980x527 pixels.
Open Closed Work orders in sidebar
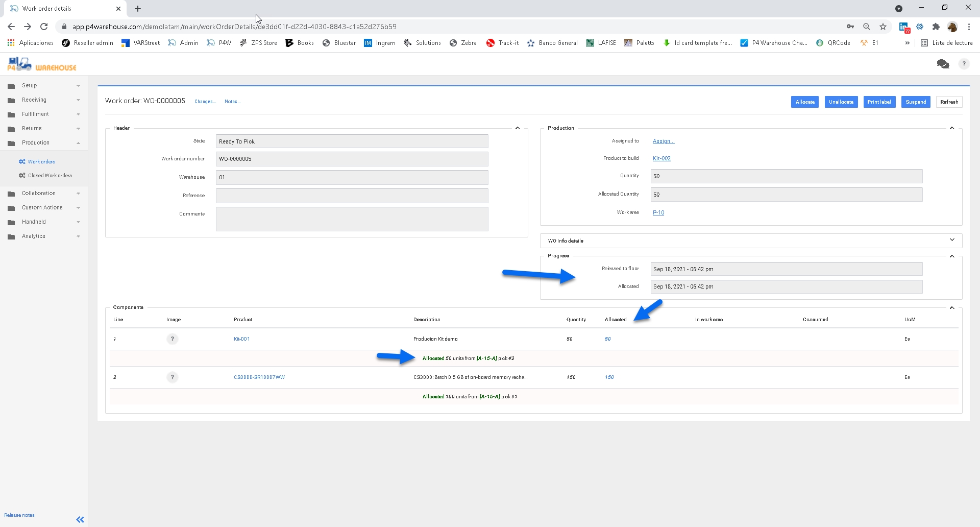tap(50, 176)
